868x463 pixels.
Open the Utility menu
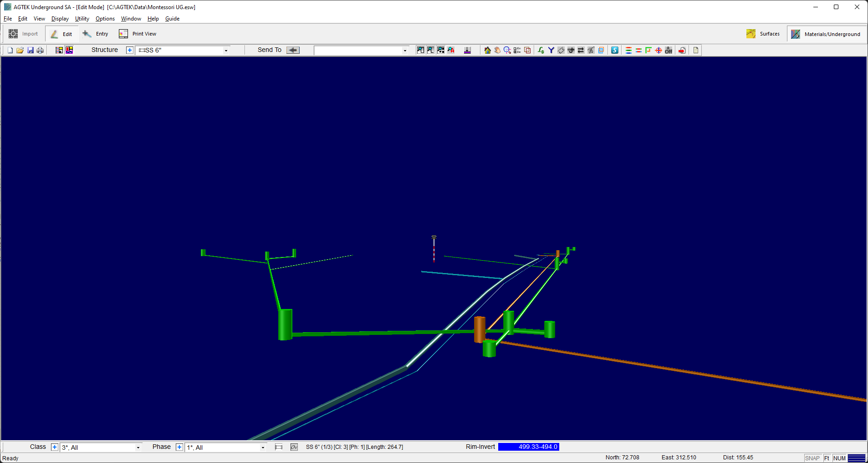point(82,19)
